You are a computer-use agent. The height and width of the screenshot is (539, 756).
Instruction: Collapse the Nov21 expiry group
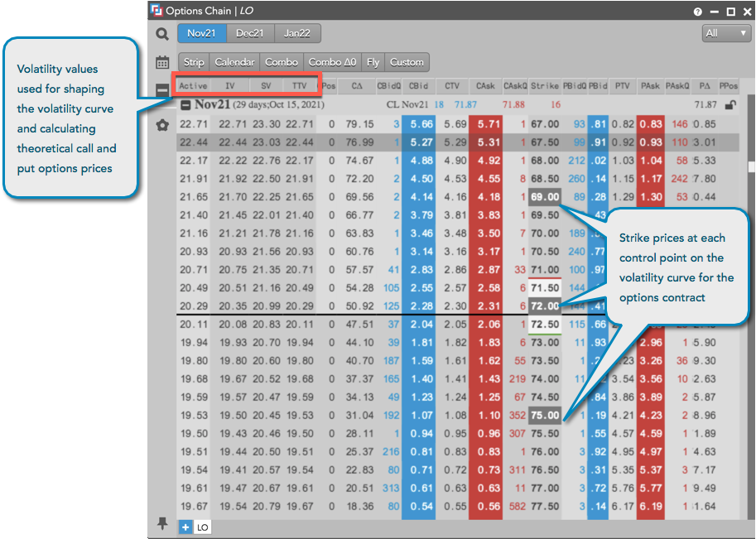(186, 105)
